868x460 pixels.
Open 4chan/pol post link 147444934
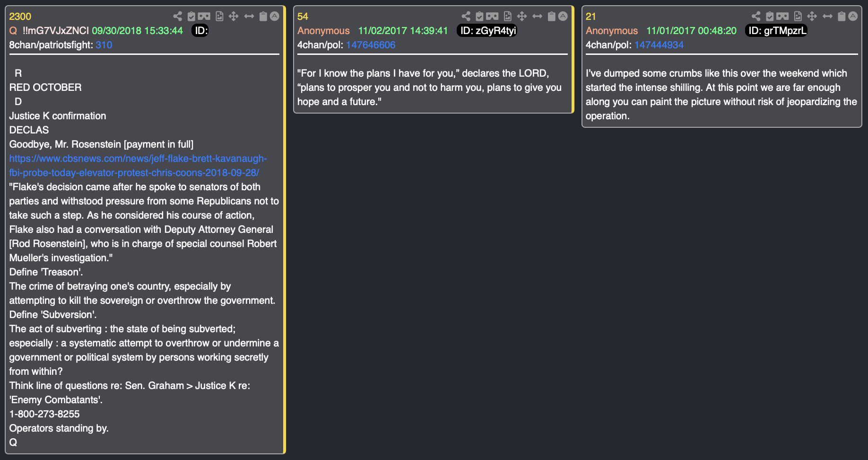(659, 45)
